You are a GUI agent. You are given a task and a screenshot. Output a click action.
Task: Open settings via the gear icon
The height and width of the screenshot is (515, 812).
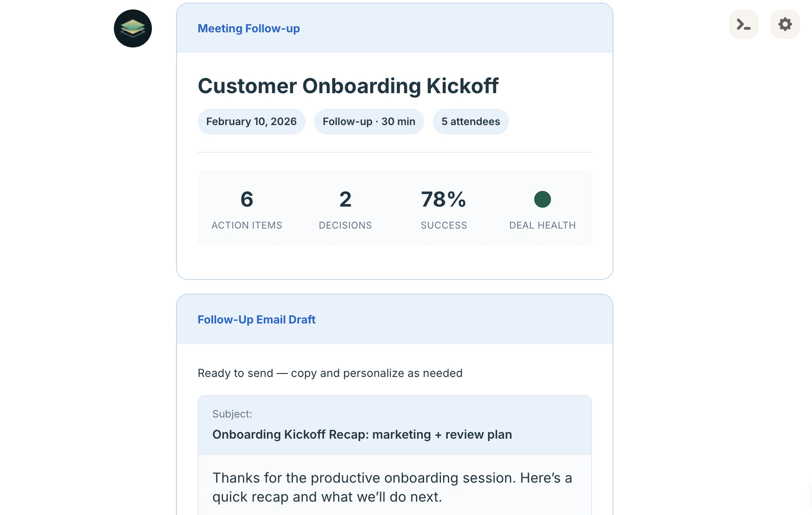click(785, 24)
